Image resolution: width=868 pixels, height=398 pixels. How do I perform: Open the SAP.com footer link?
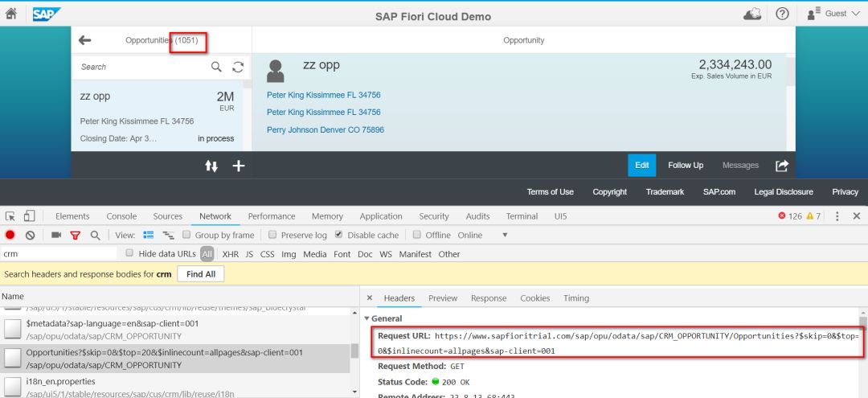[x=719, y=192]
